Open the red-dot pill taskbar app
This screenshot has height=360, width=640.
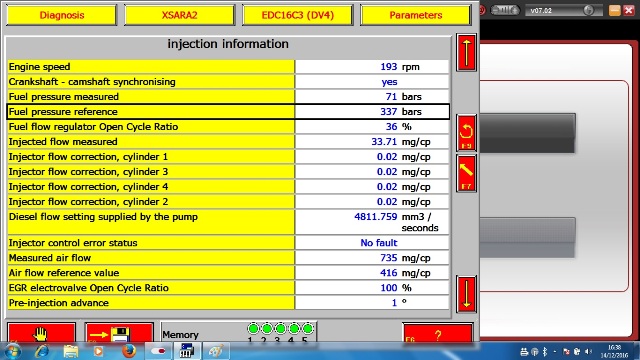158,351
